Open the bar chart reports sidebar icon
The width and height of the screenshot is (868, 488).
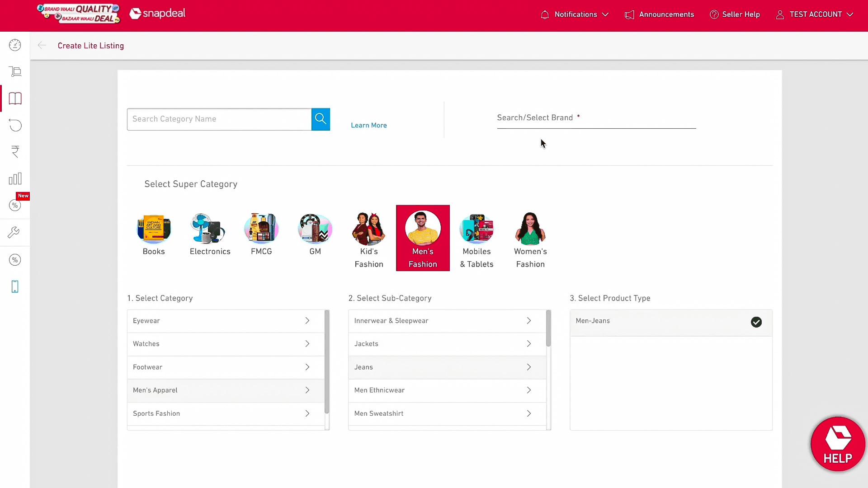click(x=15, y=178)
